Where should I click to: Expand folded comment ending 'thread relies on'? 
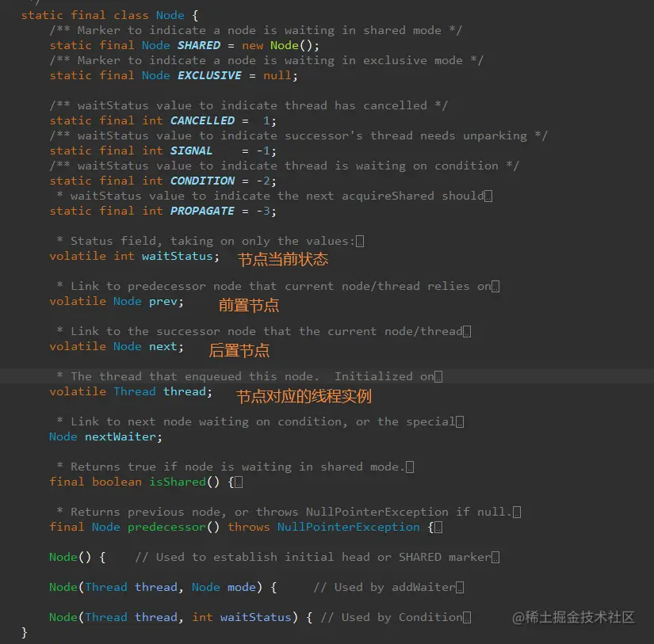click(495, 287)
